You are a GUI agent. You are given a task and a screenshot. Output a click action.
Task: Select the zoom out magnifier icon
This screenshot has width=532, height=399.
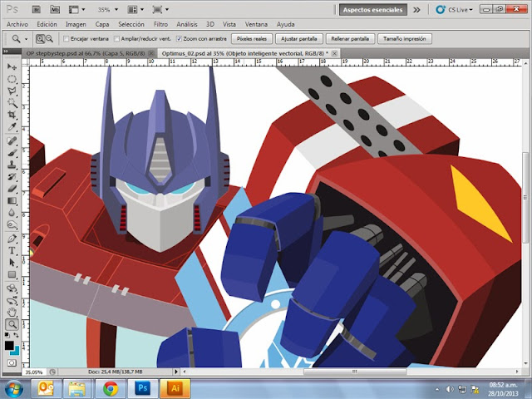[x=50, y=39]
